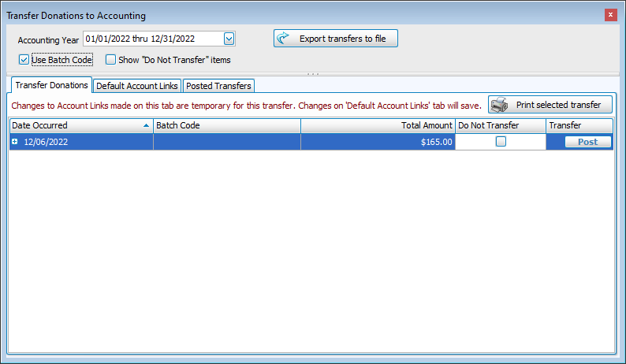Click the panel splitter dots below the options
The height and width of the screenshot is (364, 626).
point(313,74)
